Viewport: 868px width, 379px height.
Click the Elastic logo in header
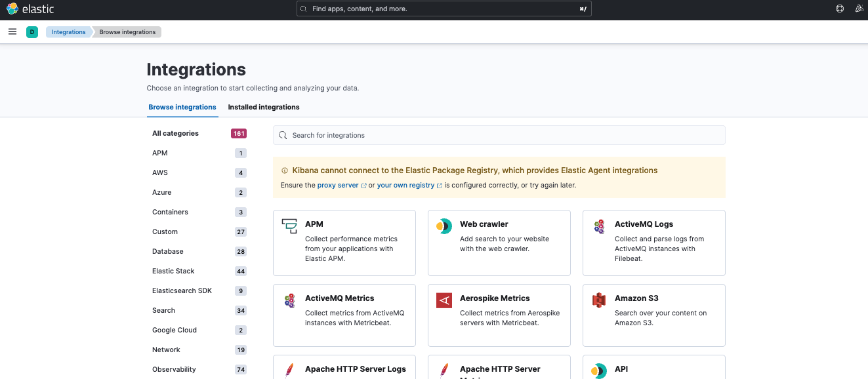point(30,9)
